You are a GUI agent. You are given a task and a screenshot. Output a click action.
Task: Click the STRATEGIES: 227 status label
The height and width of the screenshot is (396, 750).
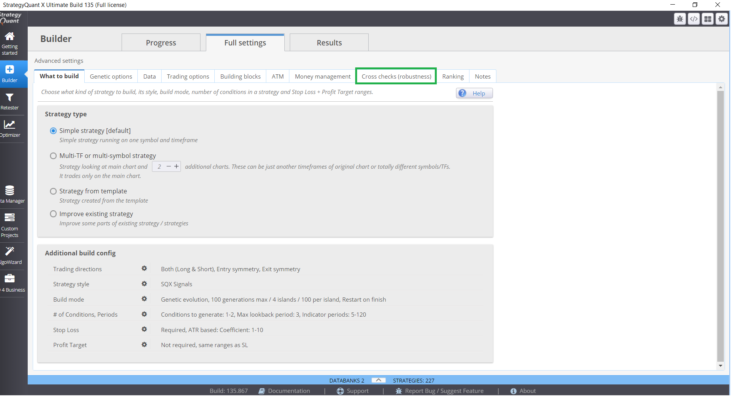413,381
